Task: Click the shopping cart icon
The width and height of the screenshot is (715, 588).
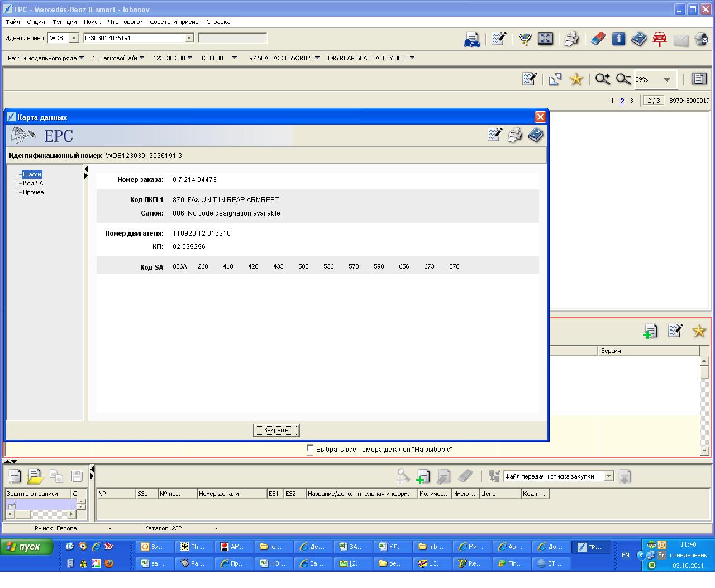Action: point(525,39)
